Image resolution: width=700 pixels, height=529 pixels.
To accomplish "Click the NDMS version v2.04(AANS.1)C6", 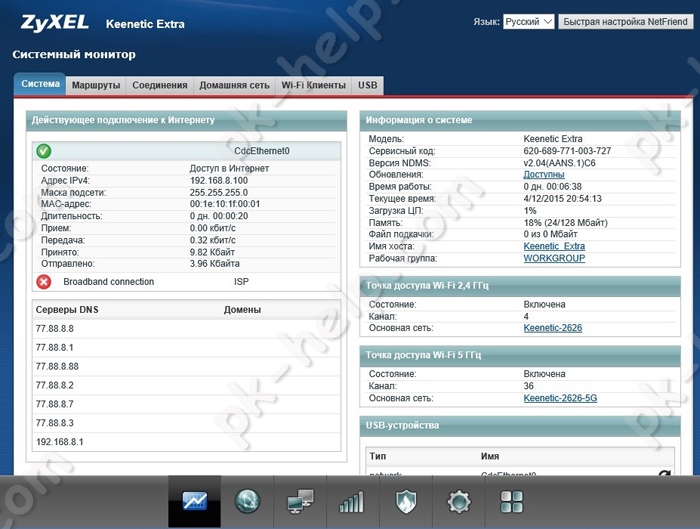I will coord(559,163).
